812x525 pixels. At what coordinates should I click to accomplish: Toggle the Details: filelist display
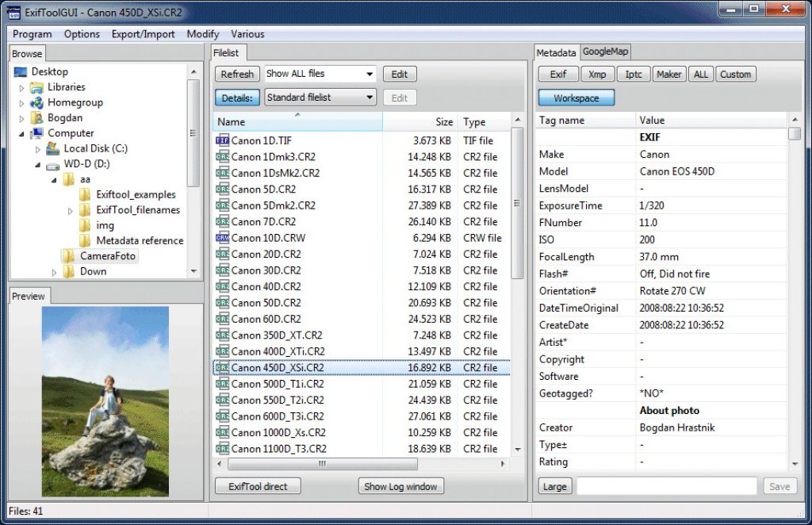point(237,97)
